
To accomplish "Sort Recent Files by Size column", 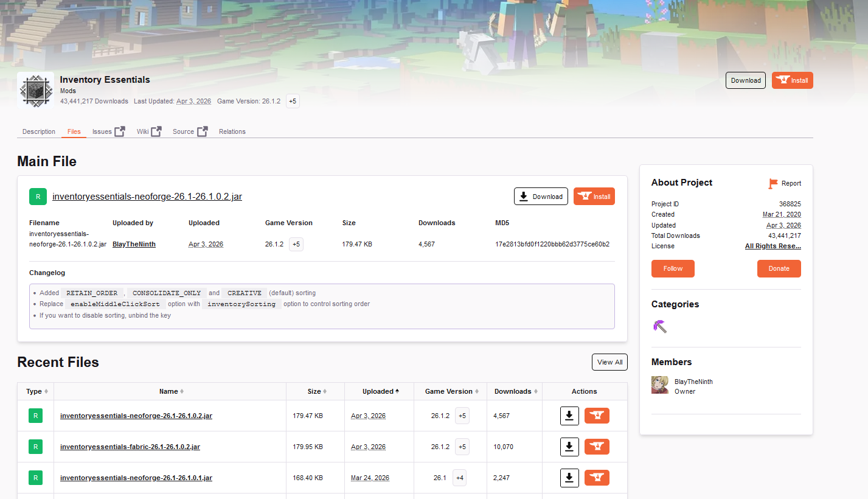I will [x=316, y=391].
